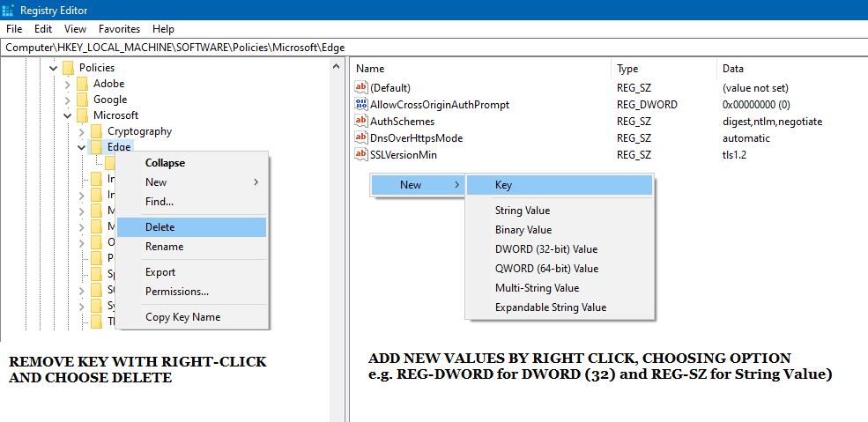This screenshot has width=868, height=422.
Task: Select the AuthSchemes value name
Action: [x=403, y=121]
